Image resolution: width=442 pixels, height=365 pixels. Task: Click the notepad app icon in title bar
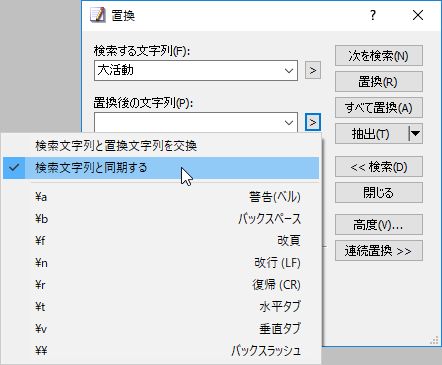(x=98, y=15)
